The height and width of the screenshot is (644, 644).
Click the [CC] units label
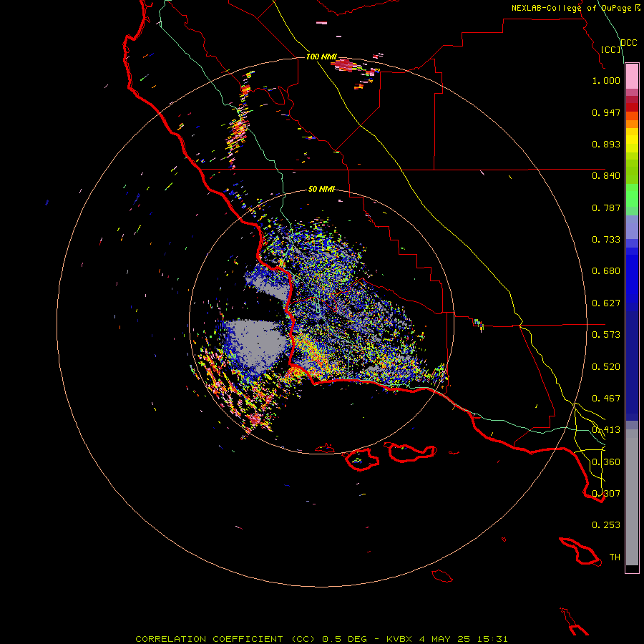[610, 49]
